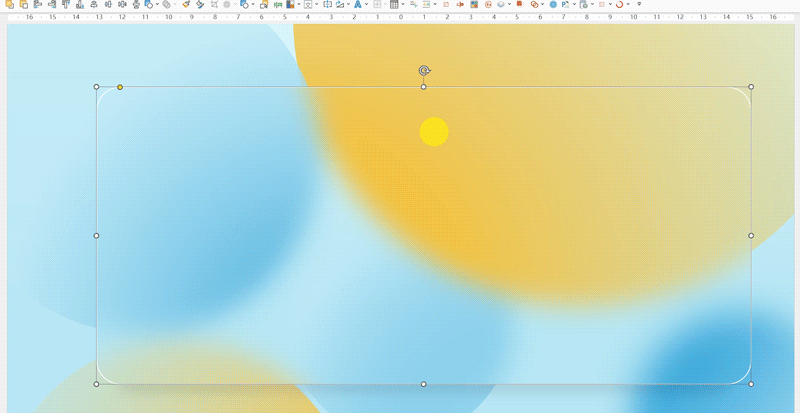Select the Format Painter brush icon
Viewport: 800px width, 413px height.
pyautogui.click(x=186, y=4)
